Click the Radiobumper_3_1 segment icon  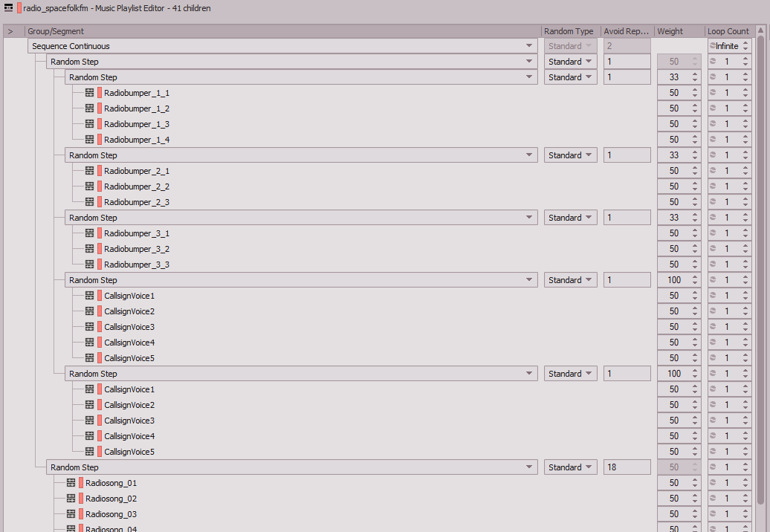tap(89, 233)
